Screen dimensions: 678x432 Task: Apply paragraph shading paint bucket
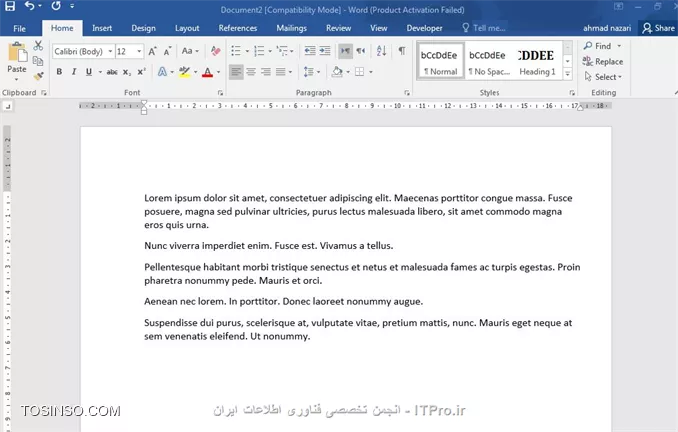(x=337, y=72)
